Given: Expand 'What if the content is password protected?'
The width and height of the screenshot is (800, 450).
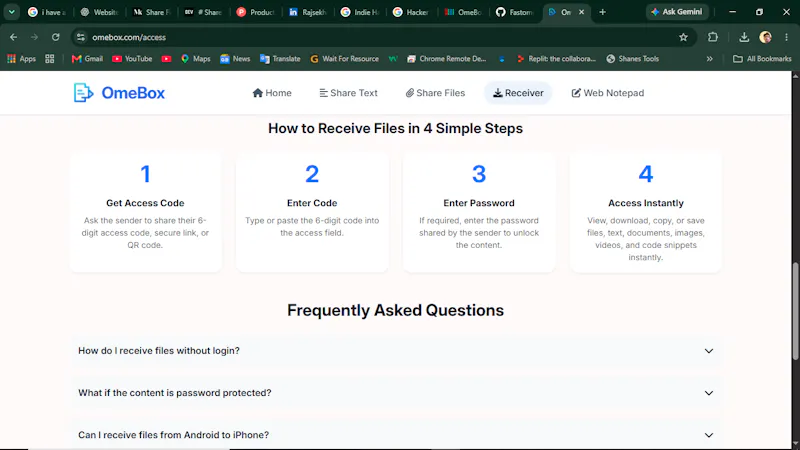Looking at the screenshot, I should point(395,393).
